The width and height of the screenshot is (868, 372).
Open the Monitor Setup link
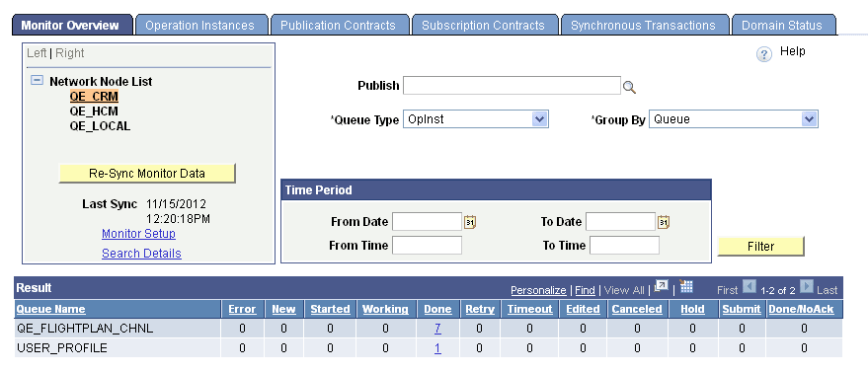tap(138, 234)
